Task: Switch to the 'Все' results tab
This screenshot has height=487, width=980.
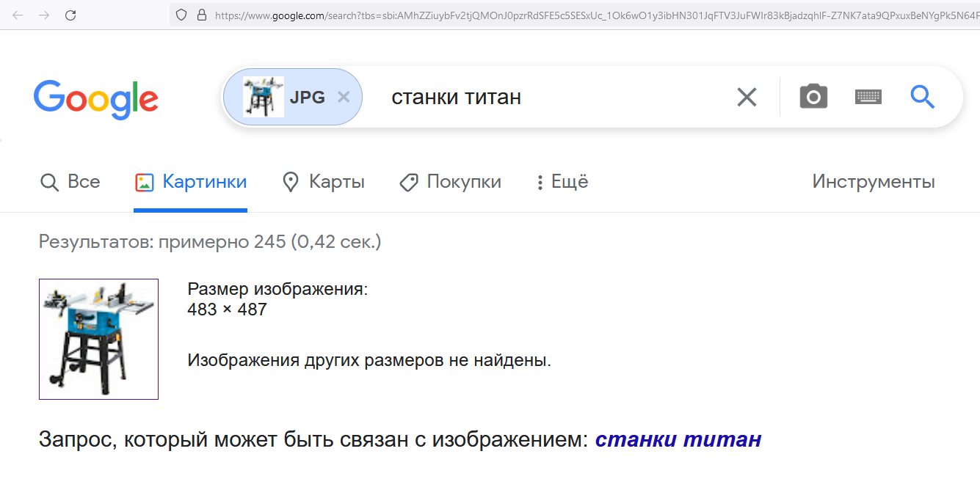Action: pos(70,182)
